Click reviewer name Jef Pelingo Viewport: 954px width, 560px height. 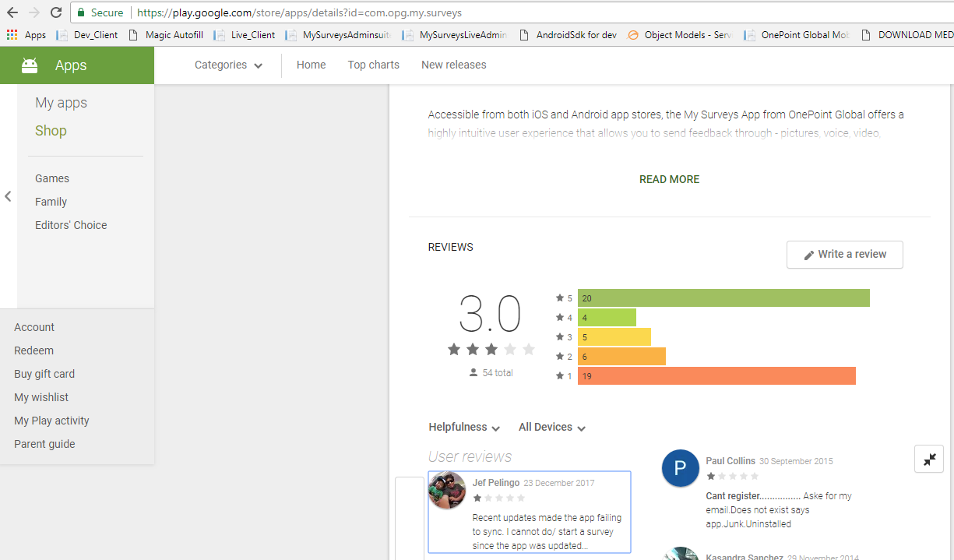pos(495,483)
